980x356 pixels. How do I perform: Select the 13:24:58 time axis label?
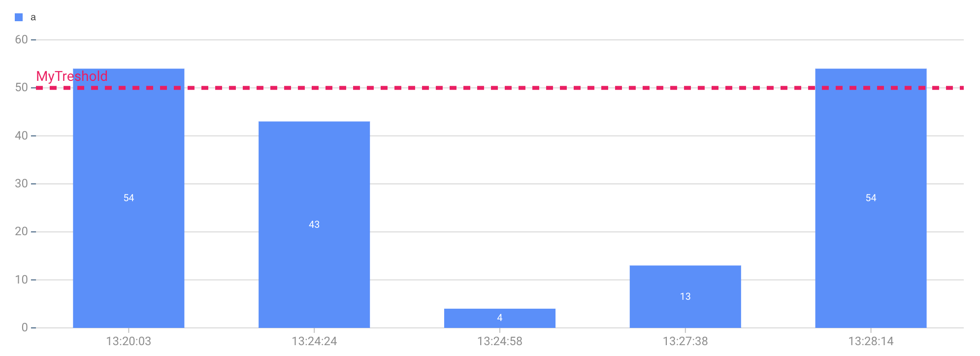point(500,341)
